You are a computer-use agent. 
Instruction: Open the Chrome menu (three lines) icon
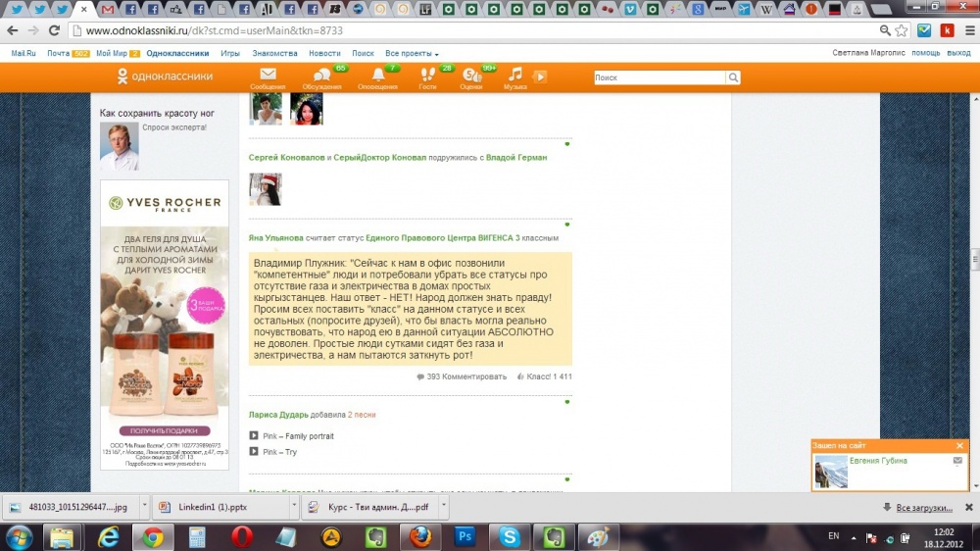[970, 30]
